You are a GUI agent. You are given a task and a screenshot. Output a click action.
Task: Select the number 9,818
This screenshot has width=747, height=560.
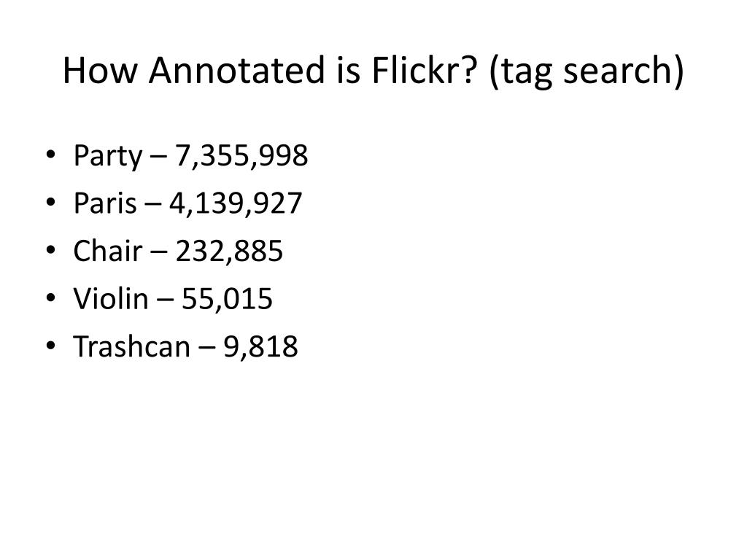pyautogui.click(x=260, y=346)
